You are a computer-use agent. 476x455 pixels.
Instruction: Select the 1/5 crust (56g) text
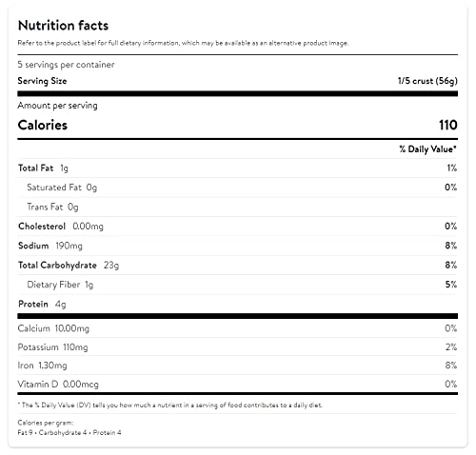[x=427, y=81]
